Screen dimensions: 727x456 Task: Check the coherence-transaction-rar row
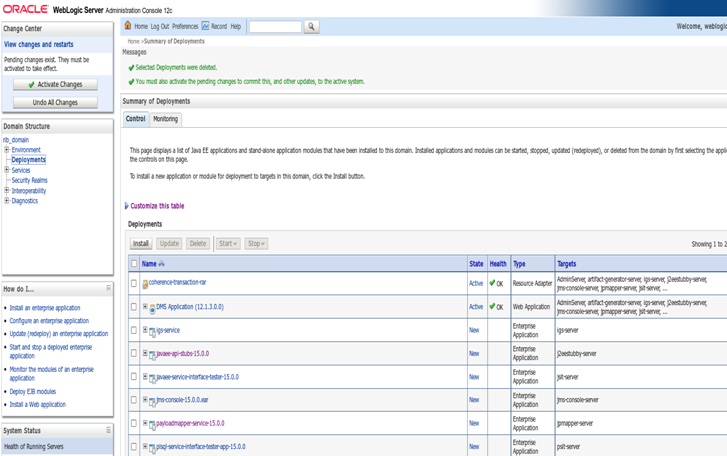tap(134, 283)
